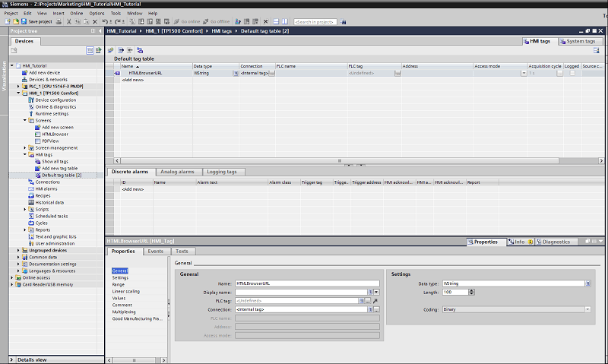This screenshot has height=364, width=608.
Task: Select Linear scaling in properties list
Action: 126,292
